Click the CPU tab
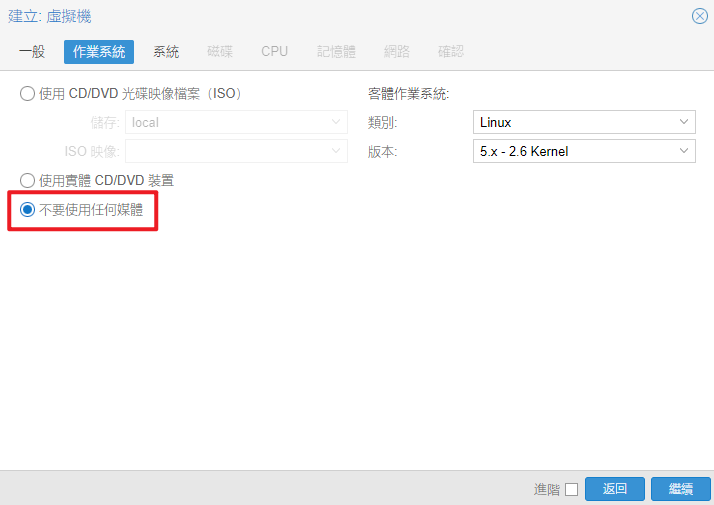This screenshot has width=714, height=505. (x=274, y=51)
